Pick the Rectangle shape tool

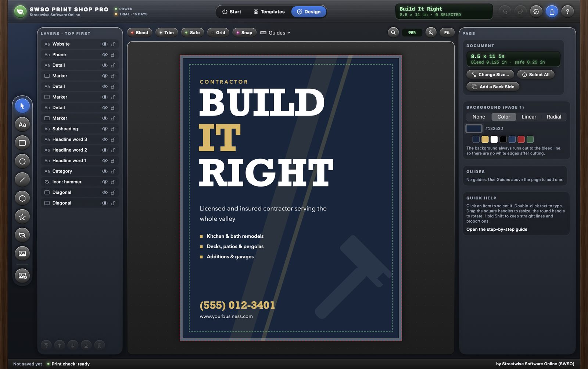[22, 143]
